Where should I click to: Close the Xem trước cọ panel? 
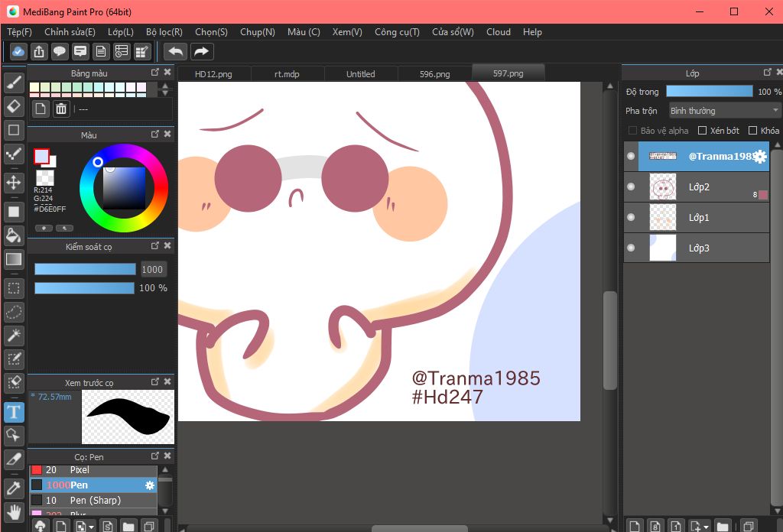[x=167, y=381]
